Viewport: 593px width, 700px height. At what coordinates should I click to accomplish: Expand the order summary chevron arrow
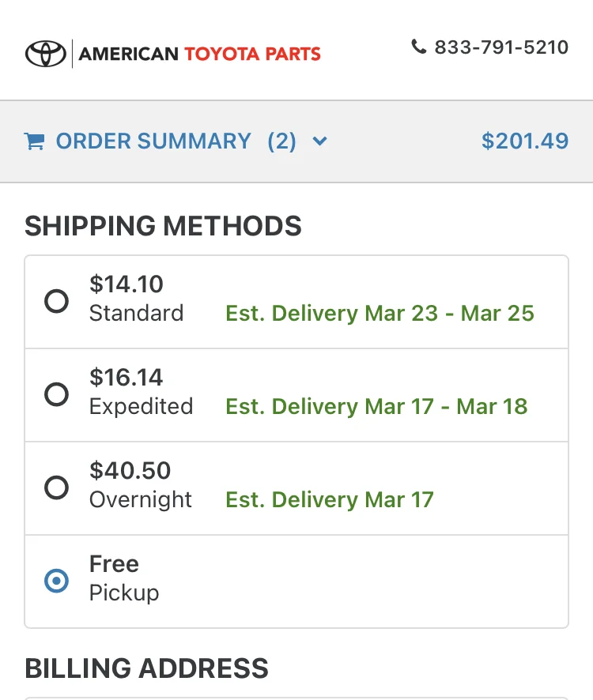[x=319, y=141]
